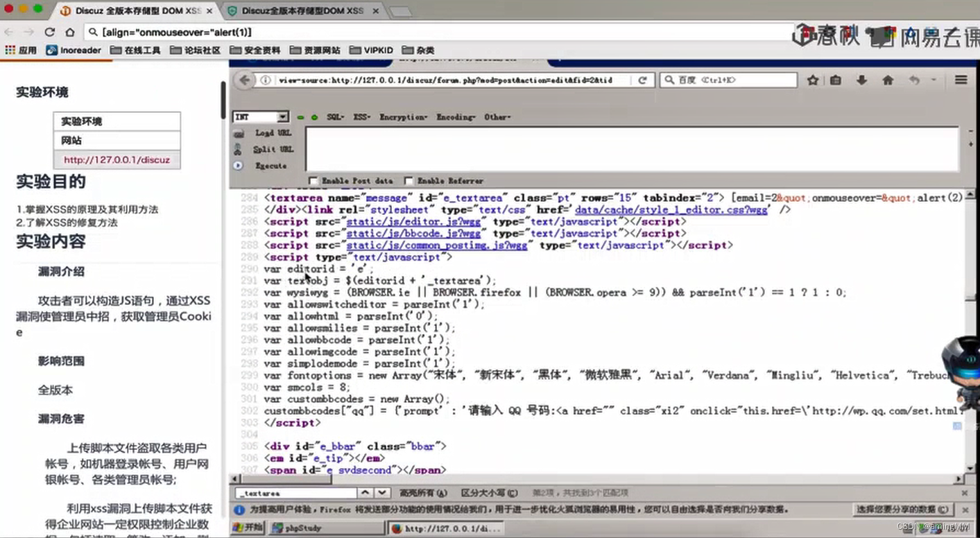
Task: Open the Inoreader bookmark
Action: coord(74,50)
